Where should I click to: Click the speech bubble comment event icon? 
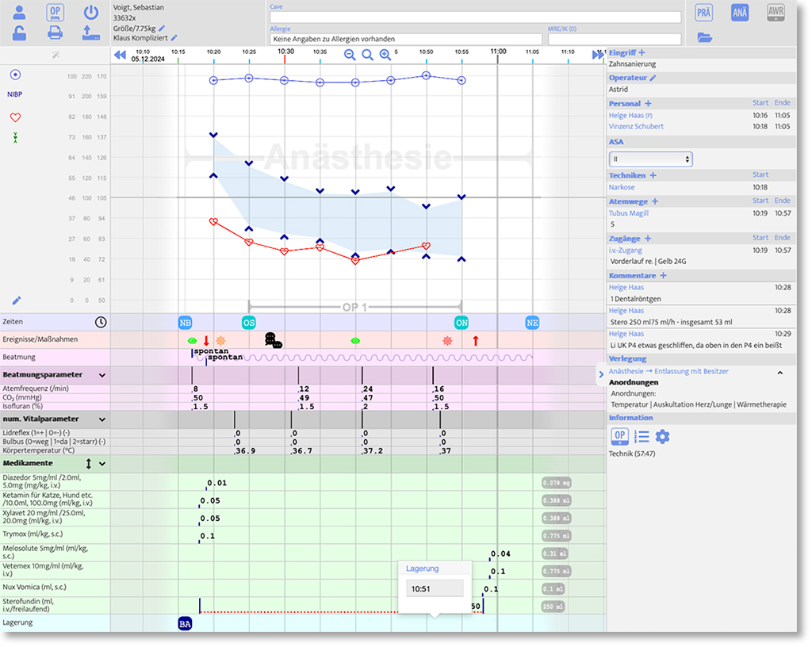point(273,340)
